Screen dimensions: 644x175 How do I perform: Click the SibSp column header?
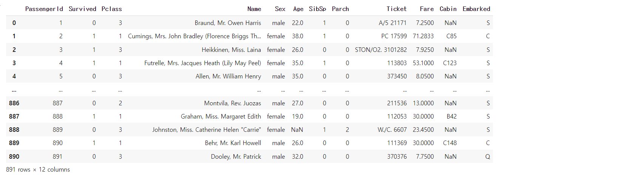317,9
